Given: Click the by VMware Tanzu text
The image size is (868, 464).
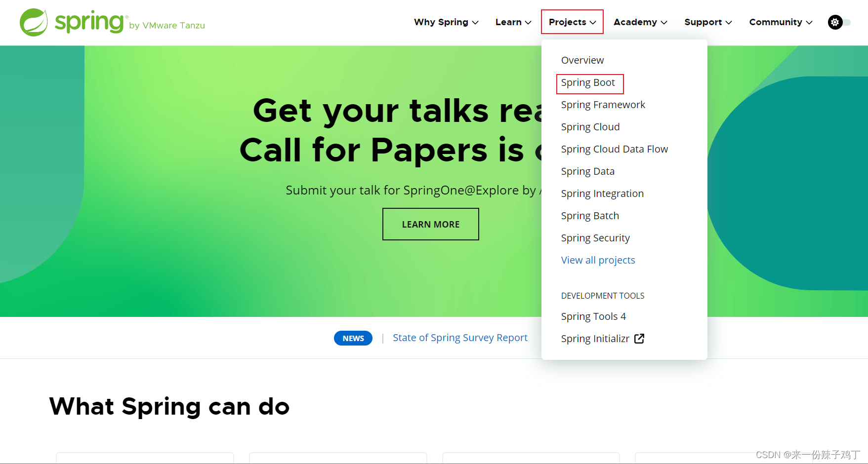Looking at the screenshot, I should point(167,26).
